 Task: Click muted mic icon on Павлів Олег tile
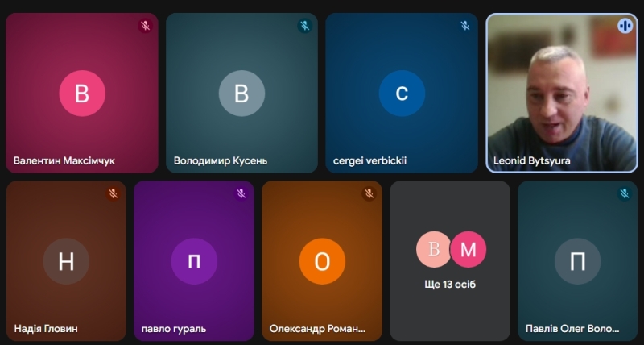coord(625,193)
